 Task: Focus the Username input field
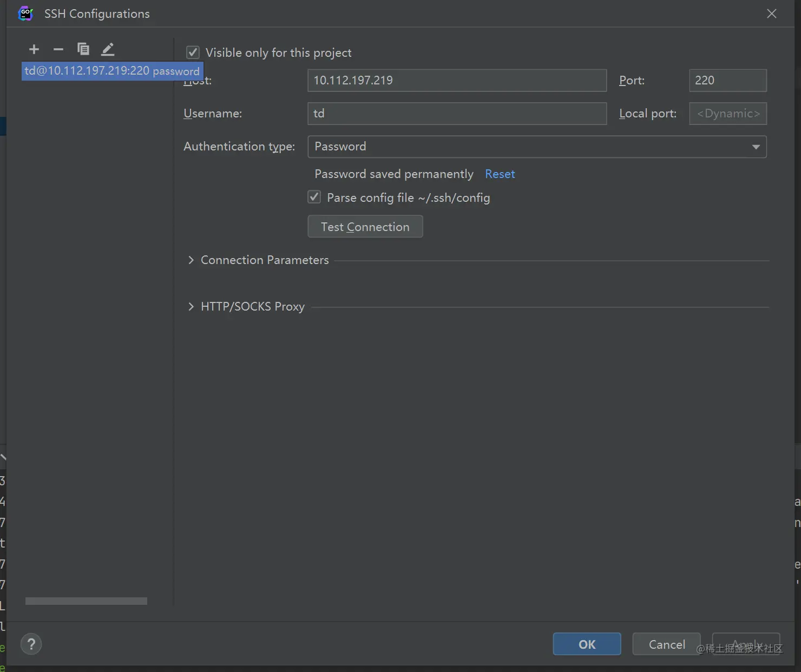pyautogui.click(x=457, y=114)
